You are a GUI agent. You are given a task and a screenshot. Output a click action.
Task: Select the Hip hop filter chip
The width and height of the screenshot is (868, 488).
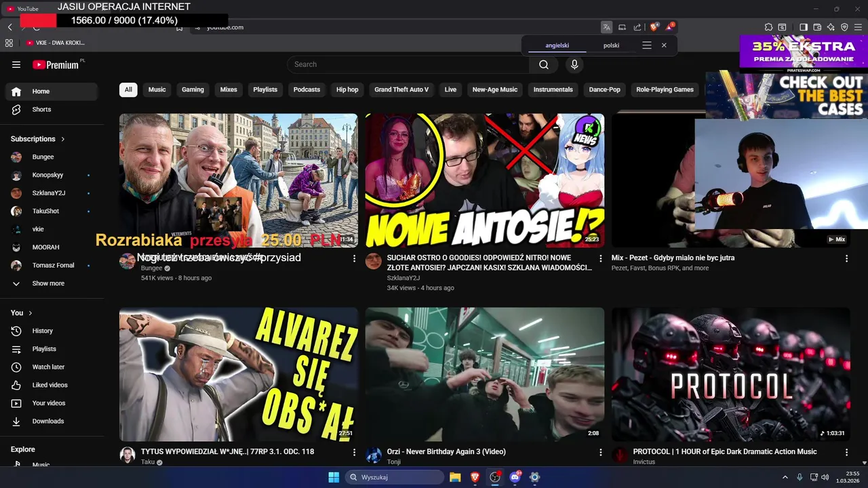click(x=347, y=89)
